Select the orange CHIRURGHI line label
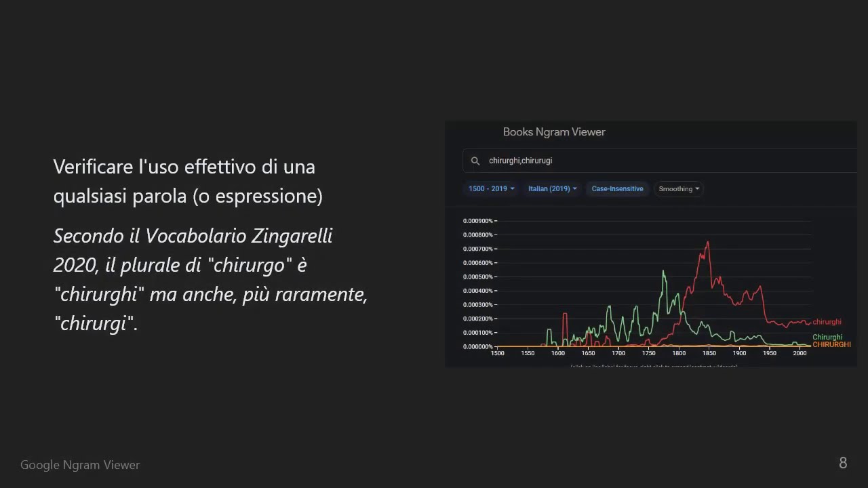 tap(831, 344)
